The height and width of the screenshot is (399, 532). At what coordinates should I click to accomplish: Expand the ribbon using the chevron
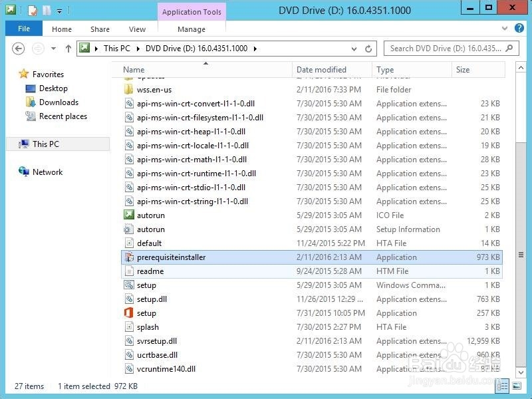[x=505, y=28]
